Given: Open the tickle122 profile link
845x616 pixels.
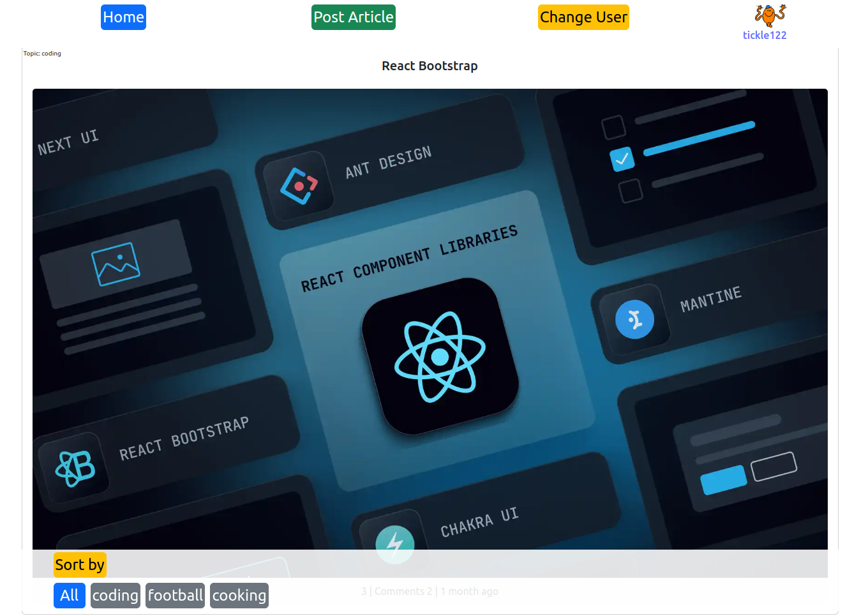Looking at the screenshot, I should tap(765, 35).
